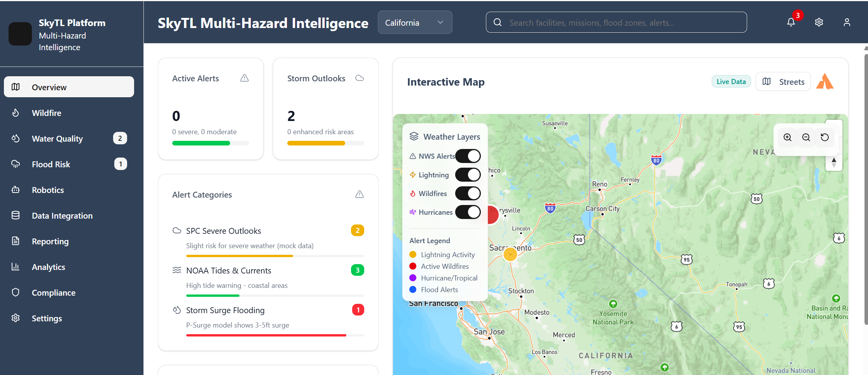Click Storm Surge Flooding droplet icon
868x375 pixels.
177,310
